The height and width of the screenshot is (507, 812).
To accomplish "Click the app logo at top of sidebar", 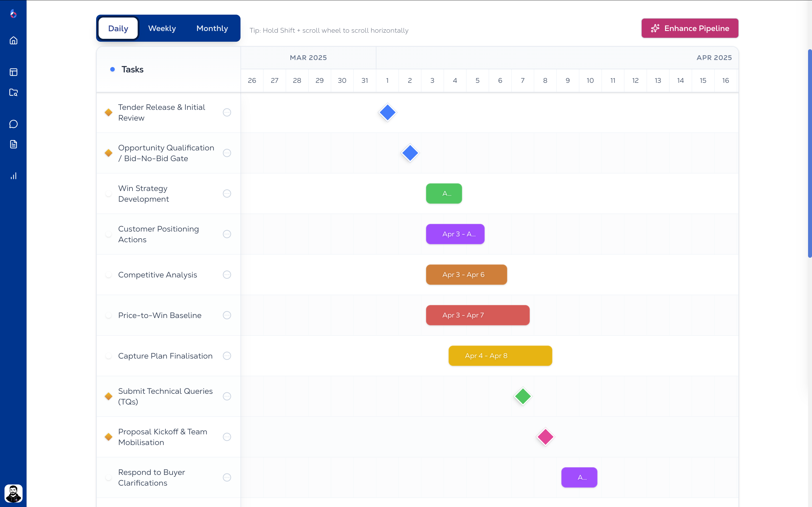I will (x=14, y=14).
